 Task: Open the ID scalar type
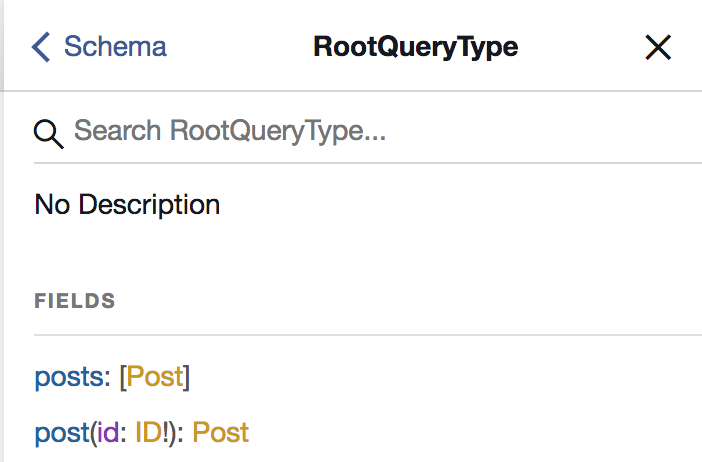click(148, 433)
